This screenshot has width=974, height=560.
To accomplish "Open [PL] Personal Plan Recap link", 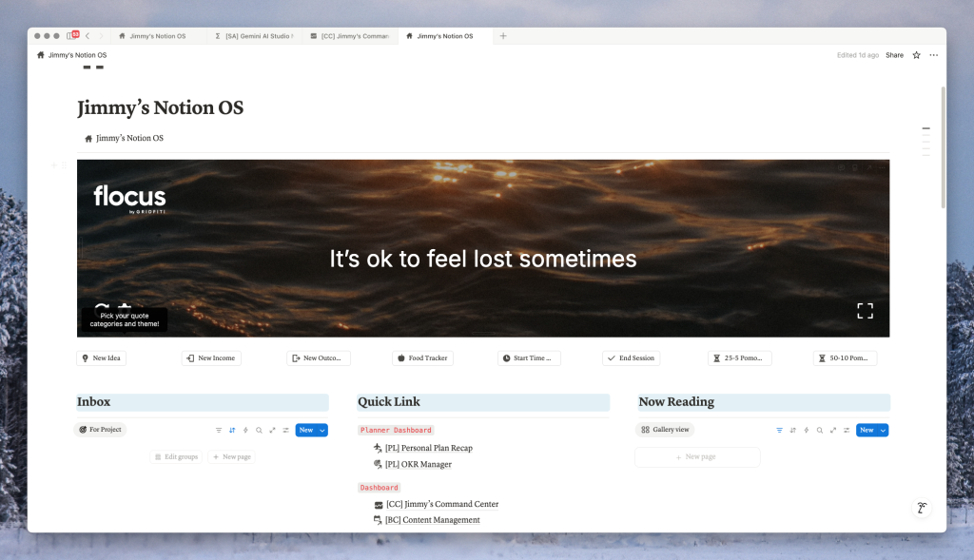I will [x=423, y=448].
